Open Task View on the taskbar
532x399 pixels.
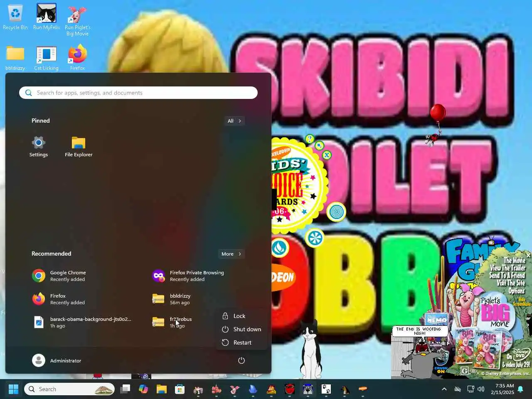click(125, 389)
